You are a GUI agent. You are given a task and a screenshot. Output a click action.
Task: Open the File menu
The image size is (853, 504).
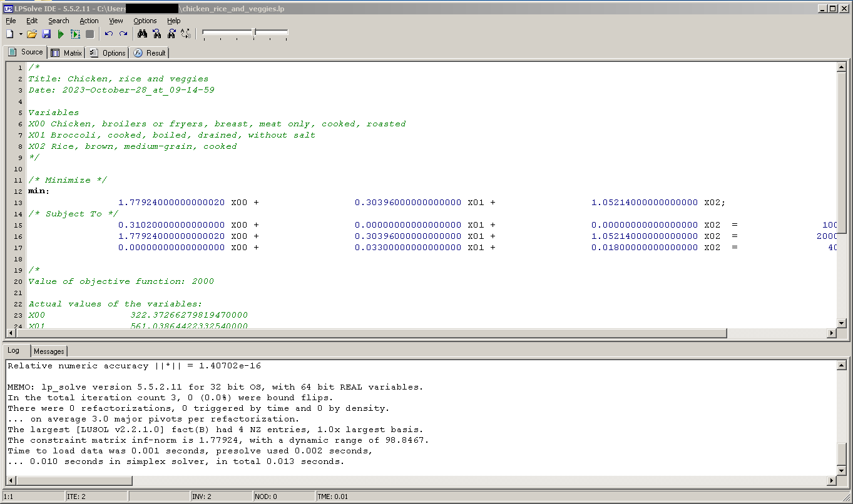11,21
